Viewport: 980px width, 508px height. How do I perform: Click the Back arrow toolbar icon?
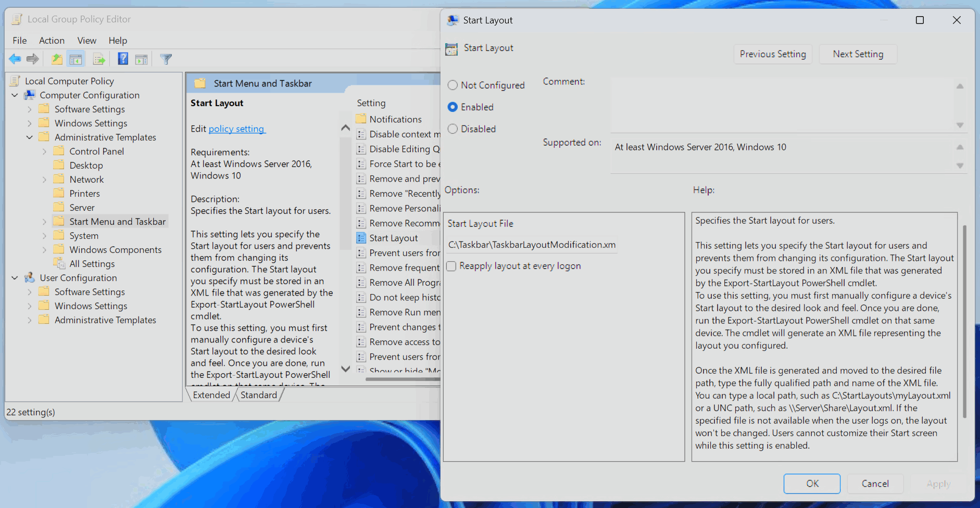pyautogui.click(x=15, y=59)
